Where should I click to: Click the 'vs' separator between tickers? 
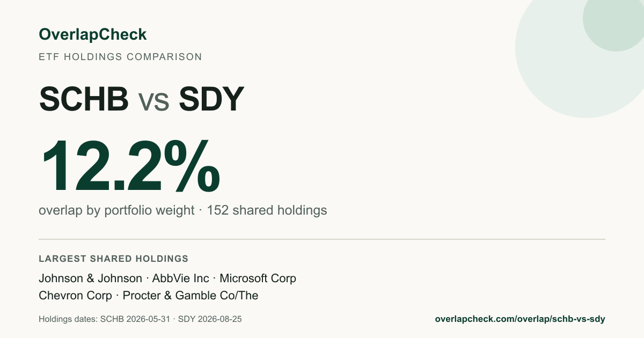point(154,101)
